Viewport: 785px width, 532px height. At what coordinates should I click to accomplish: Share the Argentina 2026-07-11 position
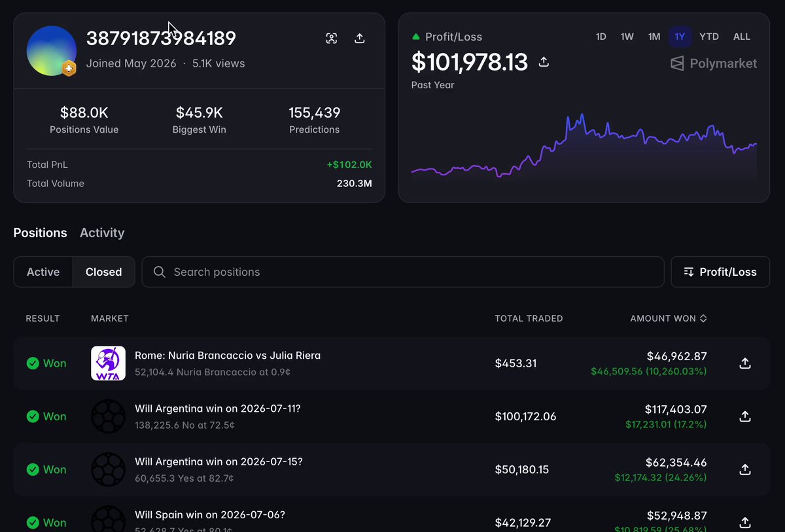[x=744, y=416]
